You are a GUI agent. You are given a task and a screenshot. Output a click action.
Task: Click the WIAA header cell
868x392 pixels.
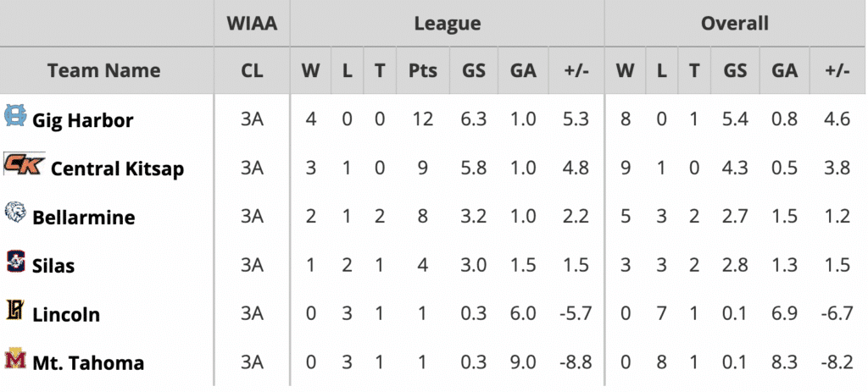click(x=252, y=24)
